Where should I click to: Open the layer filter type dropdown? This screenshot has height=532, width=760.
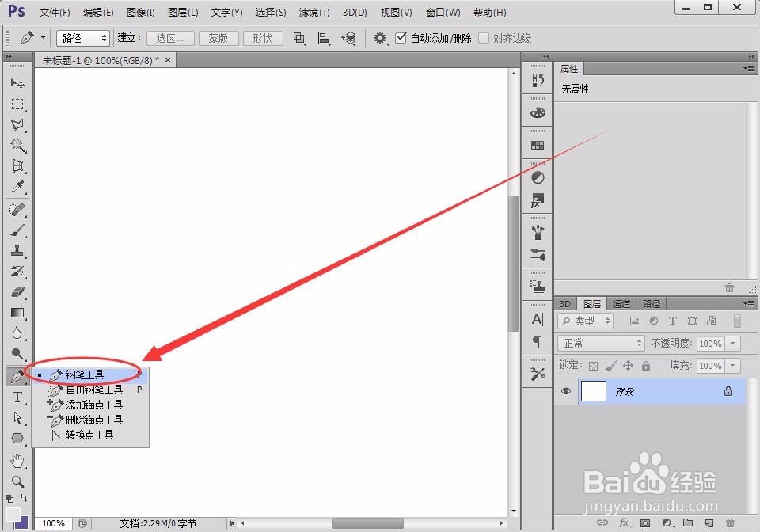586,321
